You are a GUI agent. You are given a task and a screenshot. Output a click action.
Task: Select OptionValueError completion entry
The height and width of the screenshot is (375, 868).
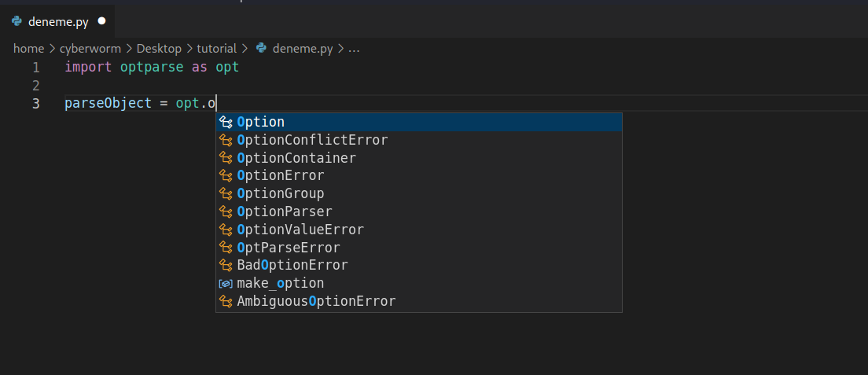pyautogui.click(x=300, y=230)
